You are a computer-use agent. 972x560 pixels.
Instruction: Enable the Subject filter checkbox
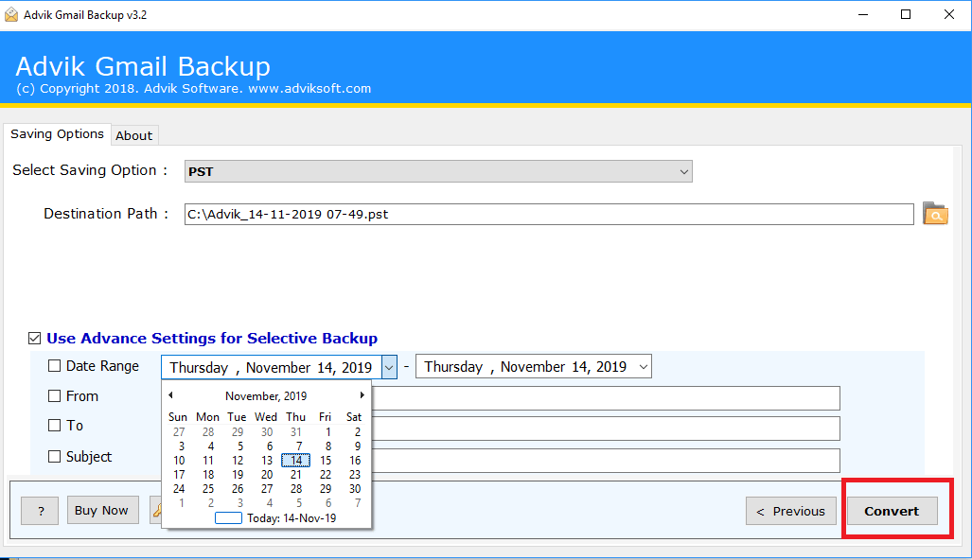pyautogui.click(x=55, y=457)
